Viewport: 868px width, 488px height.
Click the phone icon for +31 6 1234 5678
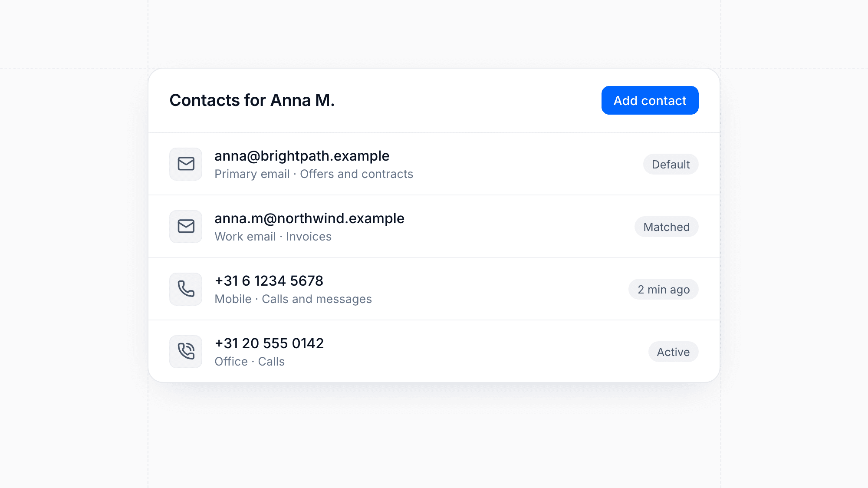click(x=186, y=289)
